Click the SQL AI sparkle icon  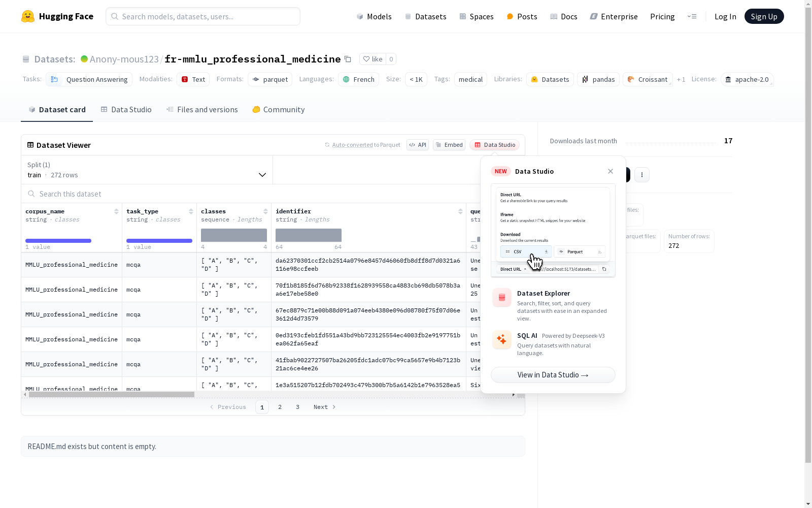(502, 339)
